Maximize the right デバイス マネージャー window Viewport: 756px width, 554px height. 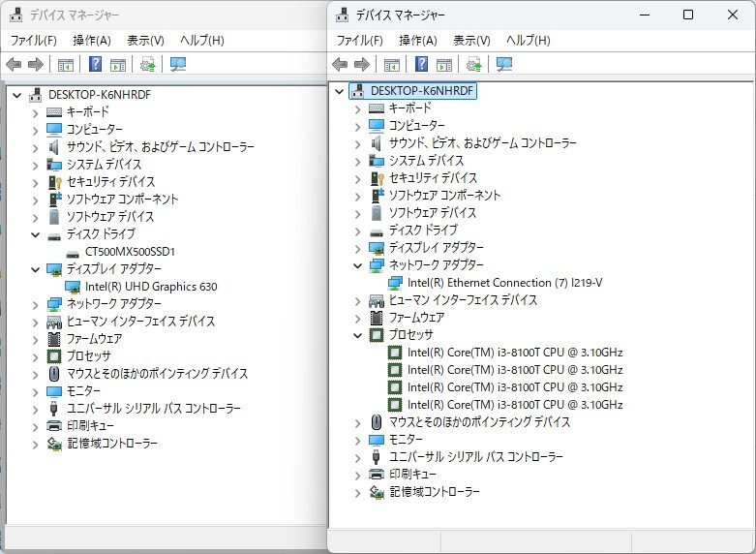pos(688,15)
